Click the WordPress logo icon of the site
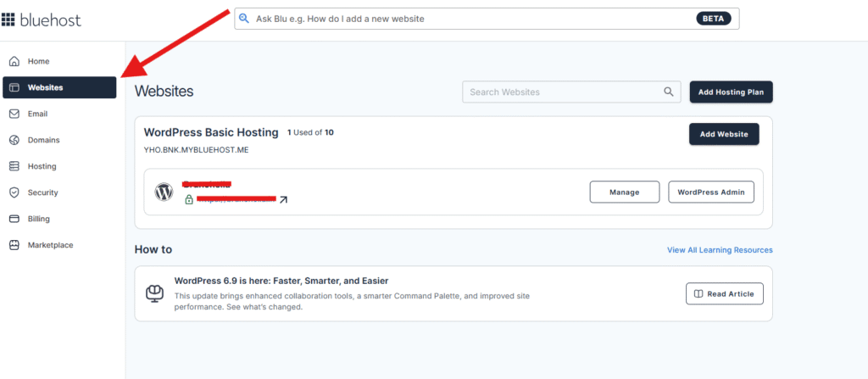This screenshot has width=868, height=379. (x=164, y=192)
